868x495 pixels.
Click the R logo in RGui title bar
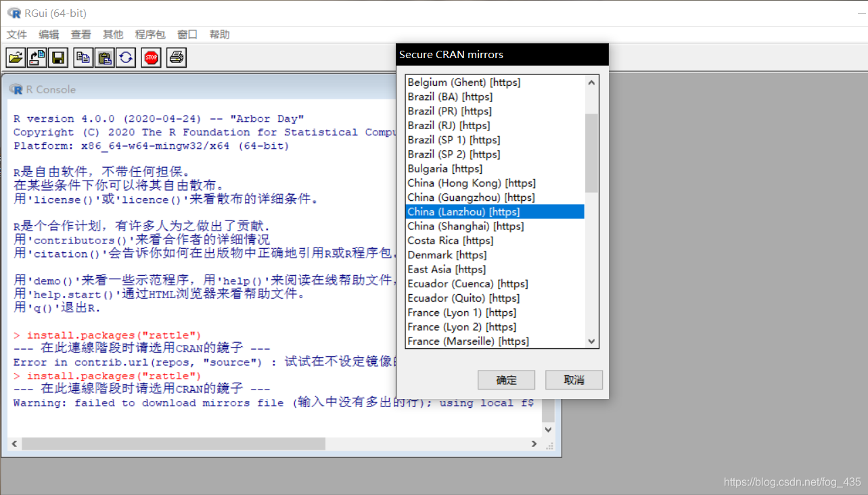pos(14,13)
